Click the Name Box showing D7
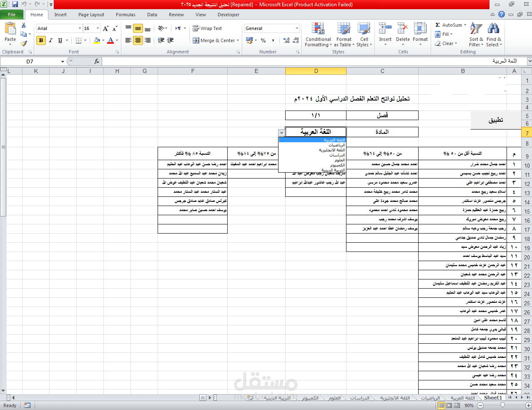The width and height of the screenshot is (532, 410). [30, 61]
